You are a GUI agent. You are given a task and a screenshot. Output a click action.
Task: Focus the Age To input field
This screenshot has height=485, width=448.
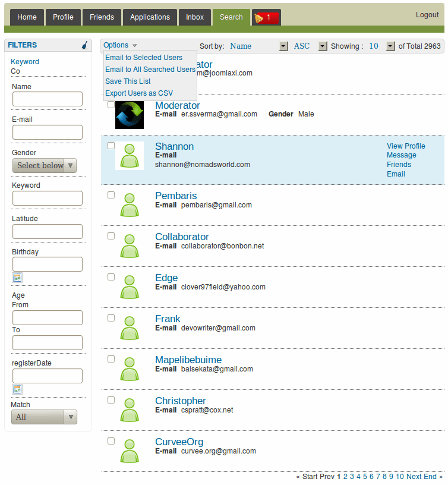tap(48, 343)
